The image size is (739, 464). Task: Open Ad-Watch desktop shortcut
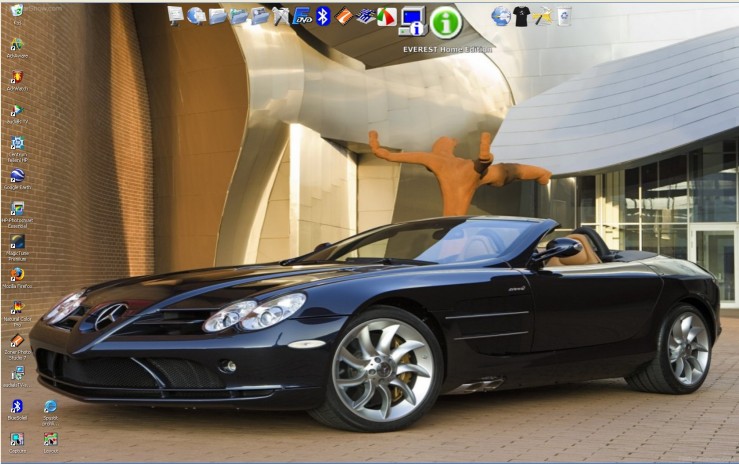17,78
